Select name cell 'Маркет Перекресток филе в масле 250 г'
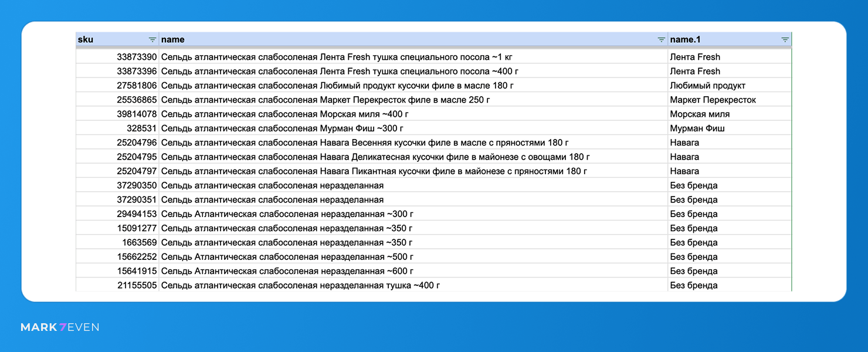This screenshot has width=868, height=352. pyautogui.click(x=413, y=100)
